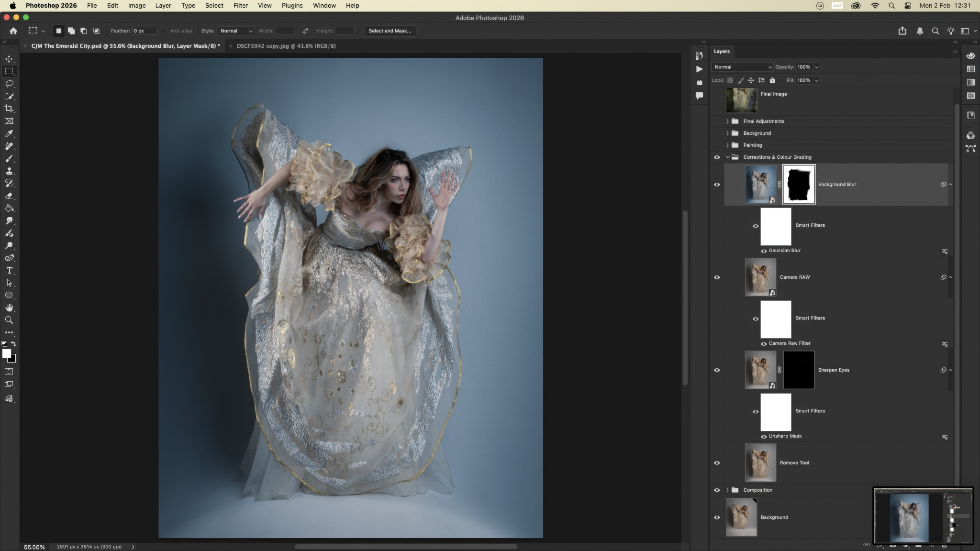980x551 pixels.
Task: Click the lock all layer icon
Action: pos(772,80)
